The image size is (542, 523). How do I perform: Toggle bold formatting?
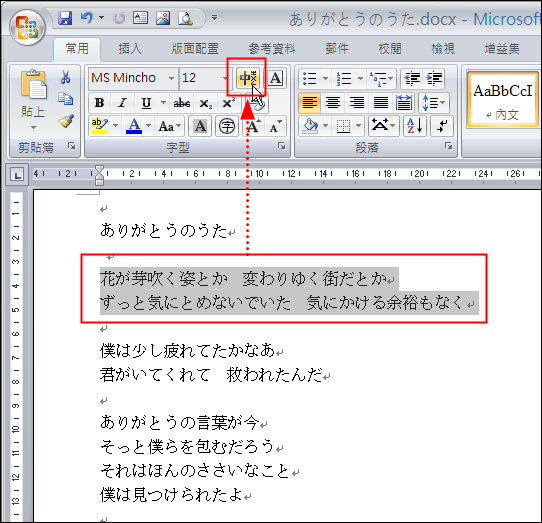point(100,103)
